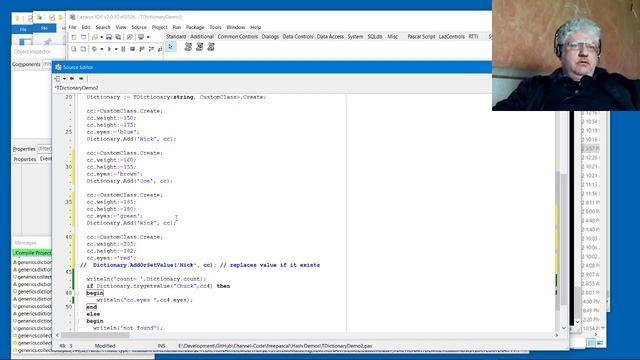Open the dropdown next to Run

pos(116,49)
